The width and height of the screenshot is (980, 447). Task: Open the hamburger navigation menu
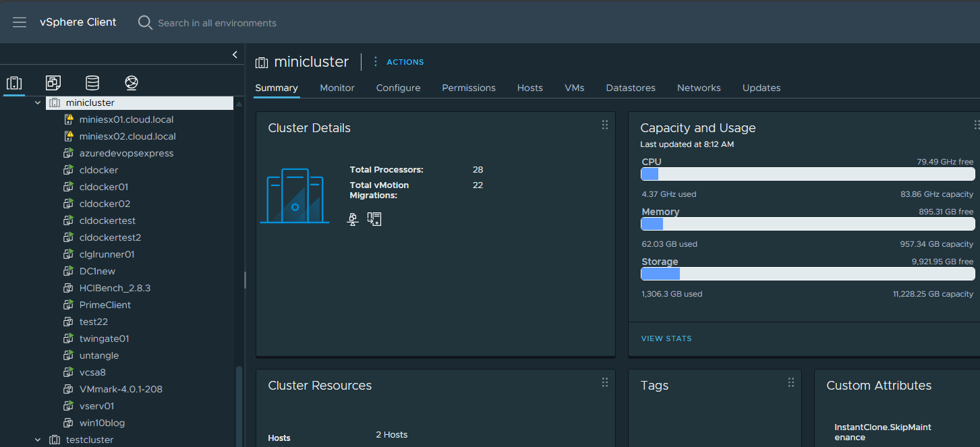[x=20, y=22]
